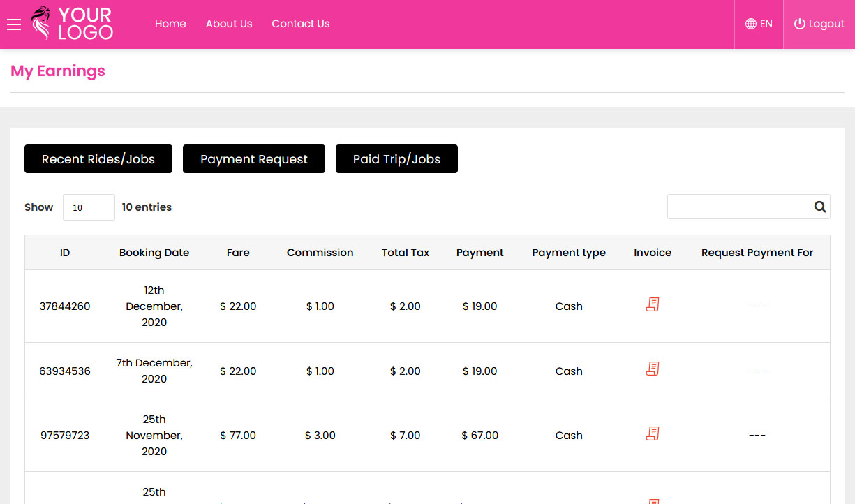
Task: Sort by the Payment column header
Action: coord(480,253)
